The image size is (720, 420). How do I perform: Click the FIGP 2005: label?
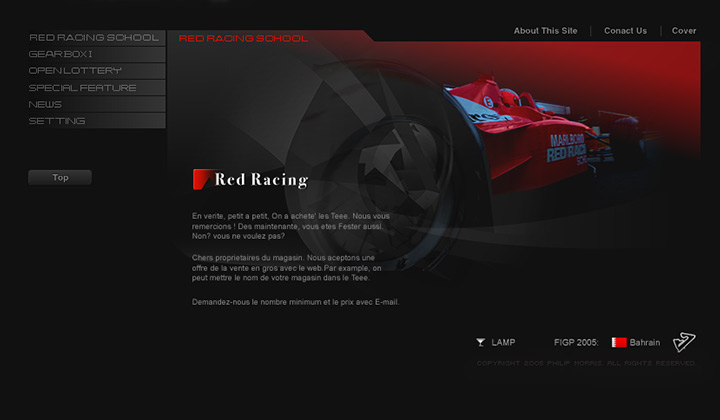[576, 342]
